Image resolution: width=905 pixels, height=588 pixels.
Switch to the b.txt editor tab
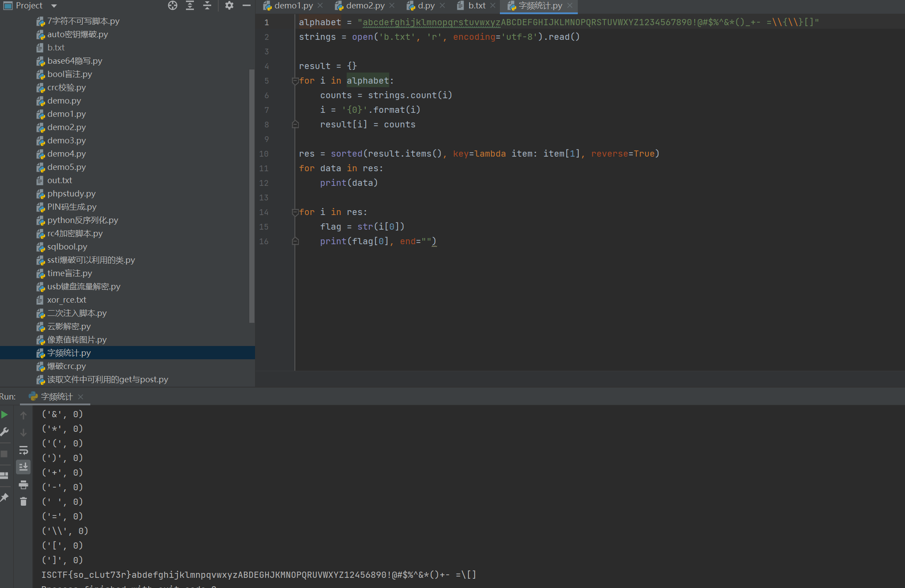(x=476, y=6)
